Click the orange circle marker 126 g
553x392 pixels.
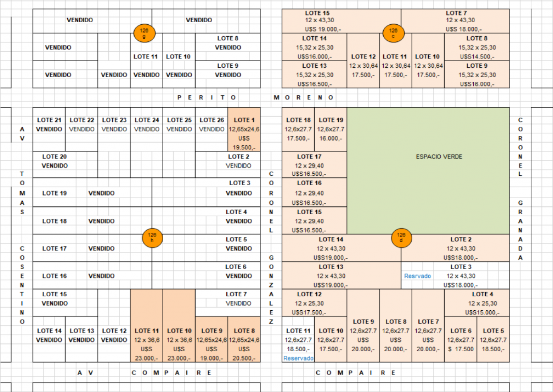tap(144, 33)
